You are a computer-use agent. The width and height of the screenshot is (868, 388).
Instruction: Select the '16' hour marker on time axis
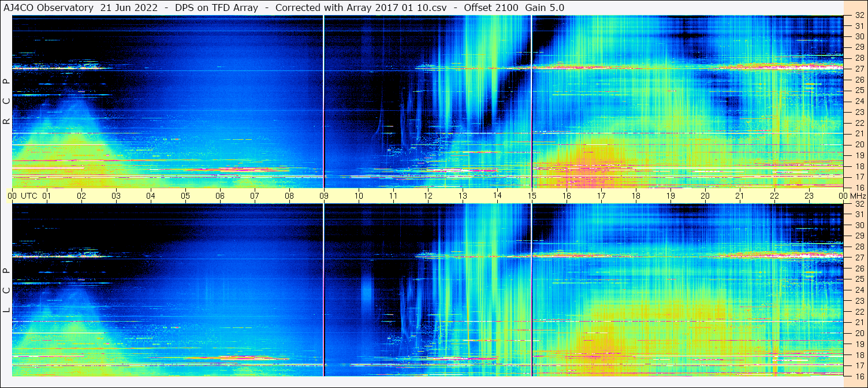click(x=567, y=196)
